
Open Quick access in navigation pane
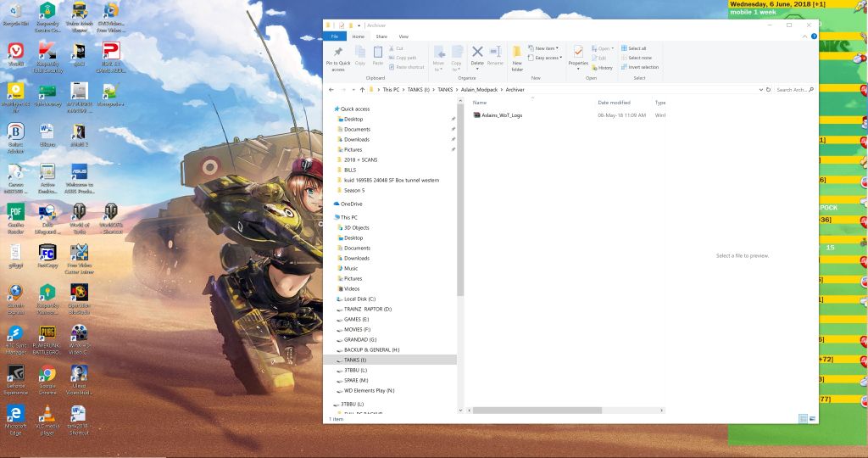pyautogui.click(x=355, y=109)
